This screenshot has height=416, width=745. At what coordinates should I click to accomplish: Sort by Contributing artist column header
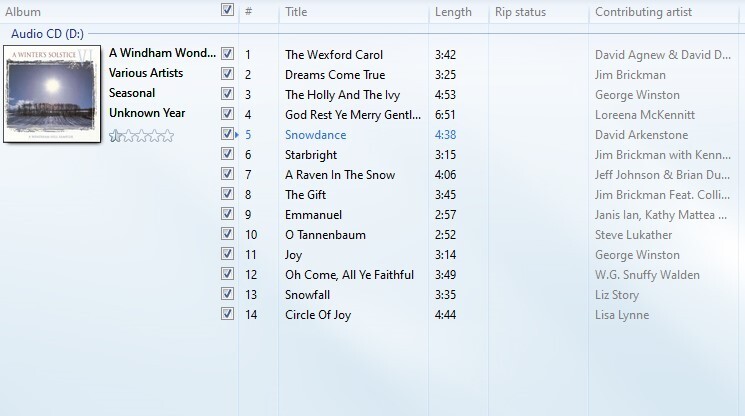643,12
